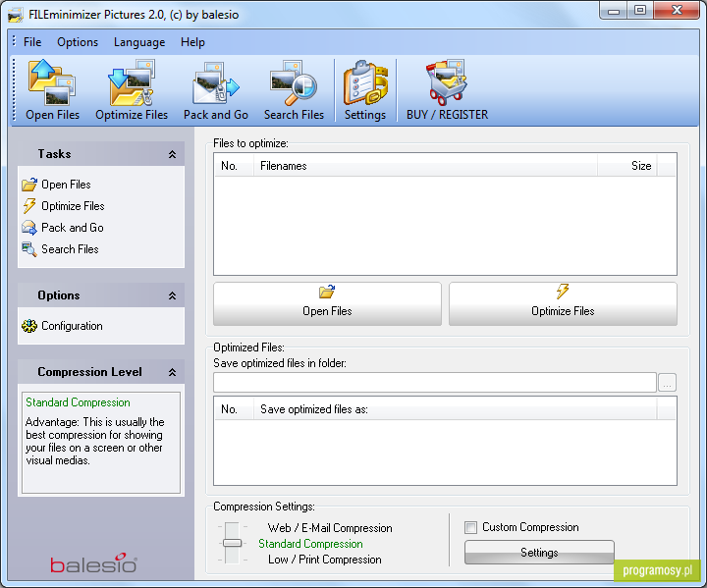Screen dimensions: 707x588
Task: Click the Pack and Go toolbar icon
Action: coord(216,83)
